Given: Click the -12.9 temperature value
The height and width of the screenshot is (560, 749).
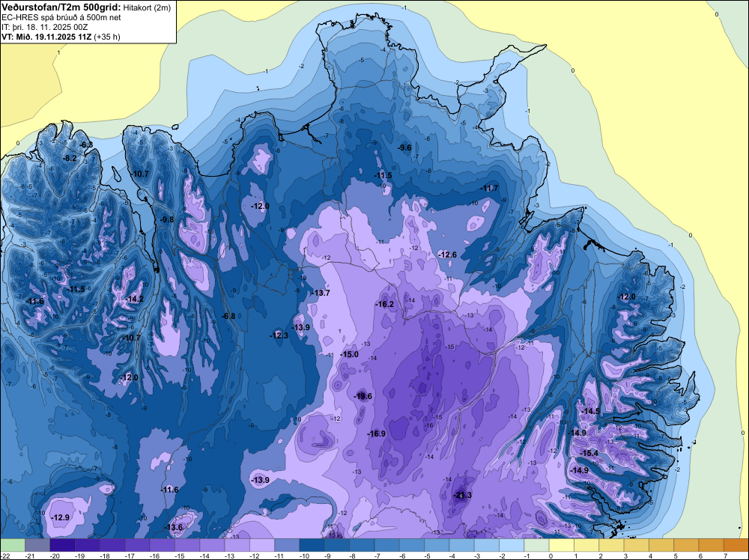Looking at the screenshot, I should pyautogui.click(x=60, y=517).
